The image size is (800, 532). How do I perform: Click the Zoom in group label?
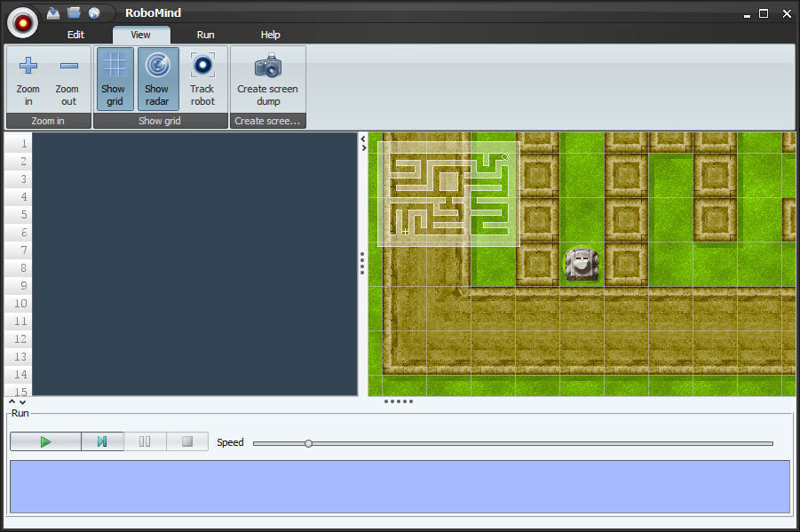point(48,121)
